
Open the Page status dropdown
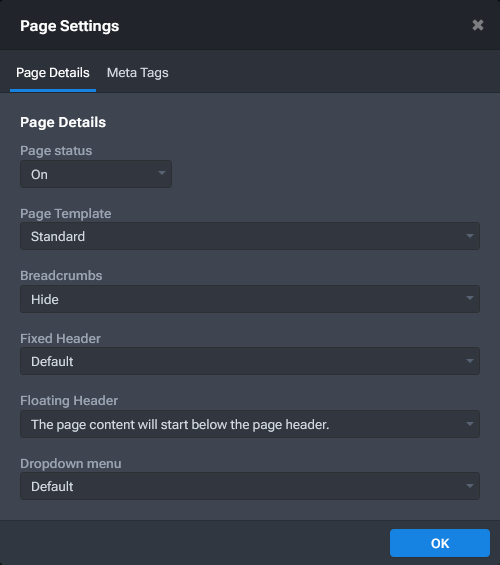click(96, 174)
